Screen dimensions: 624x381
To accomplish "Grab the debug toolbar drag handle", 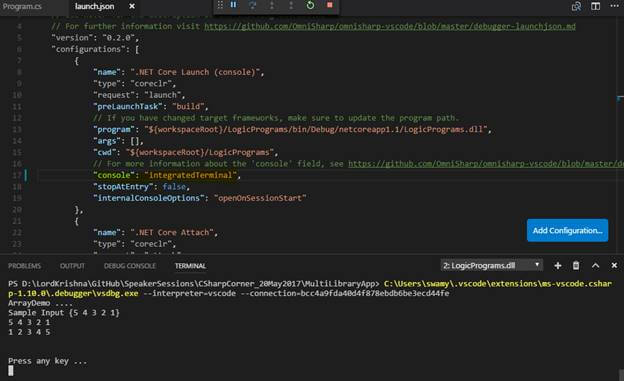I will click(220, 5).
